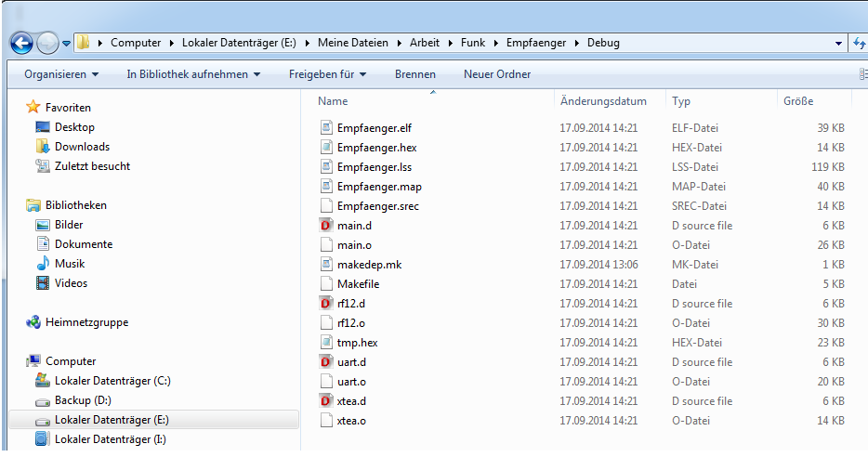Click the 119 KB size of Empfaenger.lss
The image size is (868, 457).
pos(828,167)
